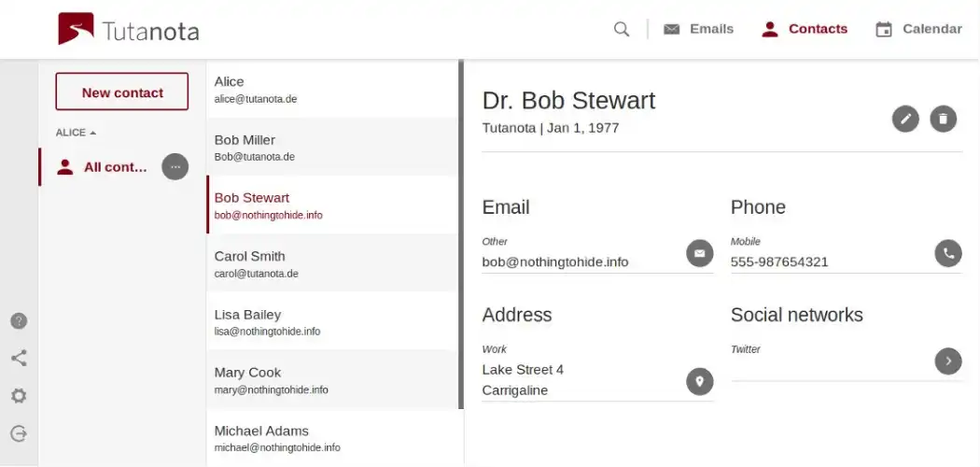Open the help question mark icon
Screen dimensions: 980x467
click(19, 320)
